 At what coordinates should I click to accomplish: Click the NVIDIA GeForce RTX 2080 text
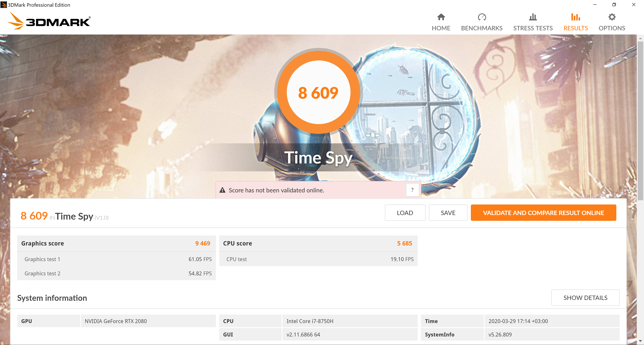(116, 321)
